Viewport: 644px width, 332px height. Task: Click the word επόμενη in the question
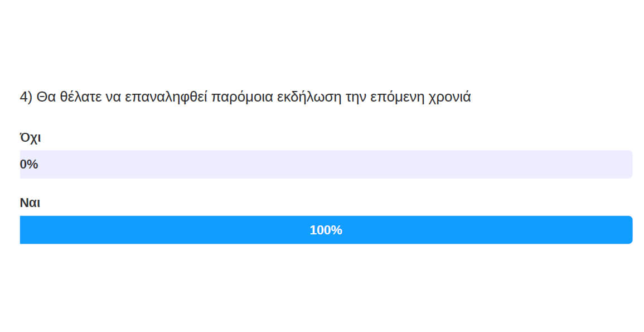click(x=397, y=97)
